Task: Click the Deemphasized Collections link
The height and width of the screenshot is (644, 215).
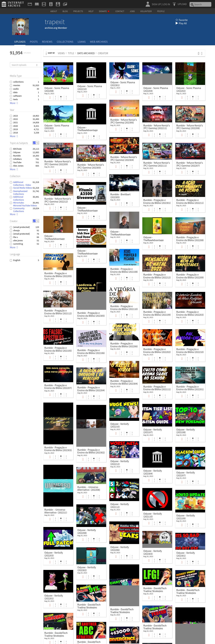Action: pyautogui.click(x=20, y=192)
